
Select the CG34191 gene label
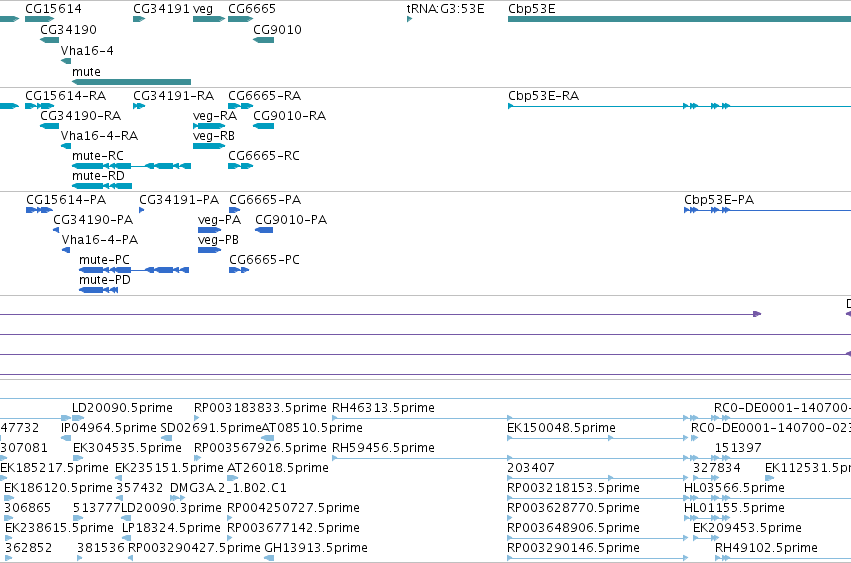(x=161, y=9)
